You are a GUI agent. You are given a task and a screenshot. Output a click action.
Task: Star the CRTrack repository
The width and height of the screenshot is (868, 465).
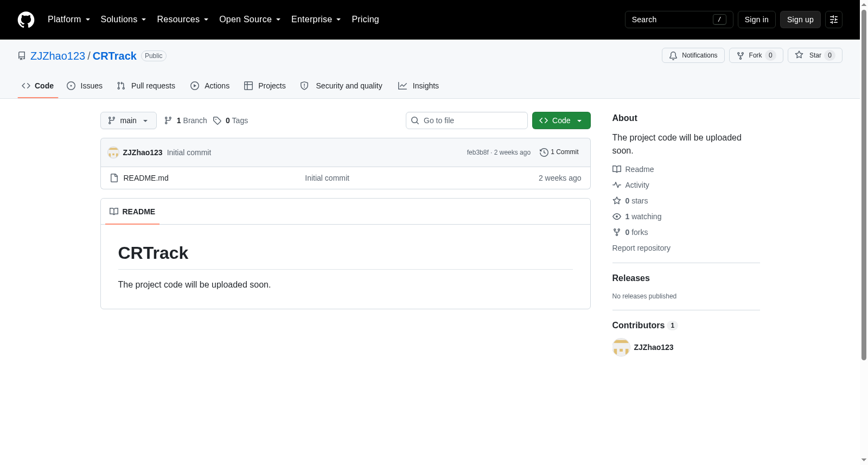814,55
